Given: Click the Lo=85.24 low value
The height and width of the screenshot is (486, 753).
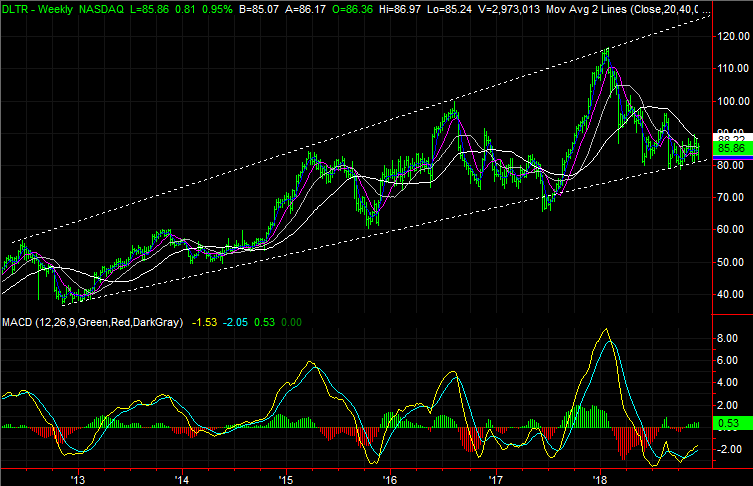Looking at the screenshot, I should pos(449,9).
